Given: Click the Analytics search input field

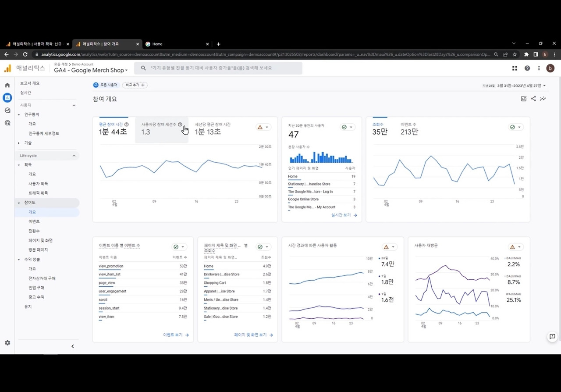Looking at the screenshot, I should point(218,68).
